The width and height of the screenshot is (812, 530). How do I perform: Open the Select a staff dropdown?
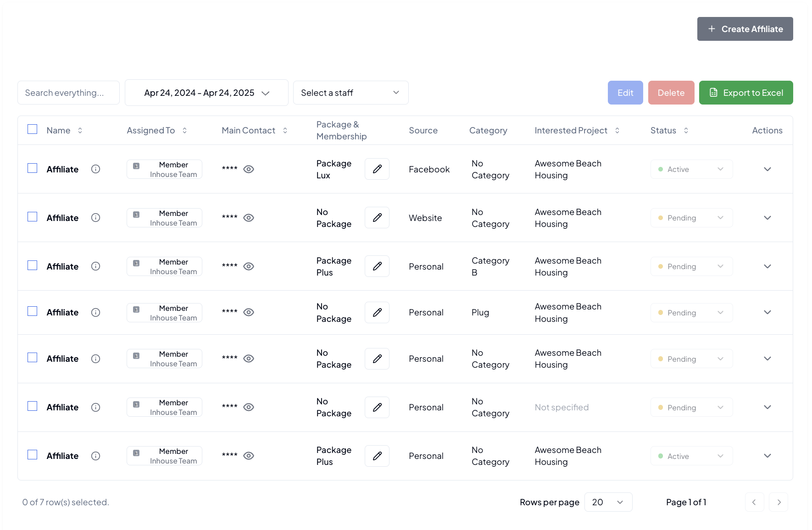tap(350, 93)
